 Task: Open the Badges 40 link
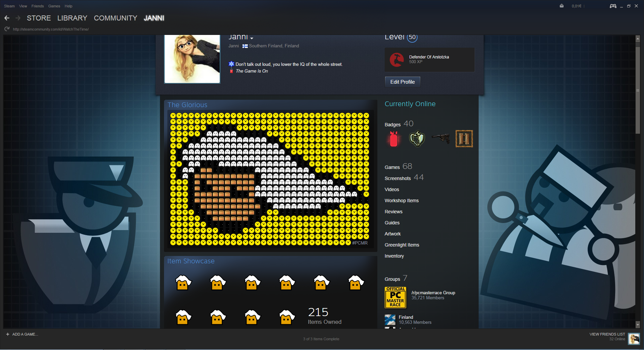tap(399, 124)
